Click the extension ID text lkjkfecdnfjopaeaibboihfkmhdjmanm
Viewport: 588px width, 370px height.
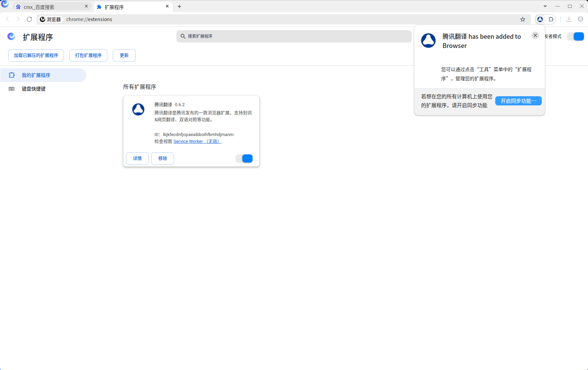coord(198,135)
